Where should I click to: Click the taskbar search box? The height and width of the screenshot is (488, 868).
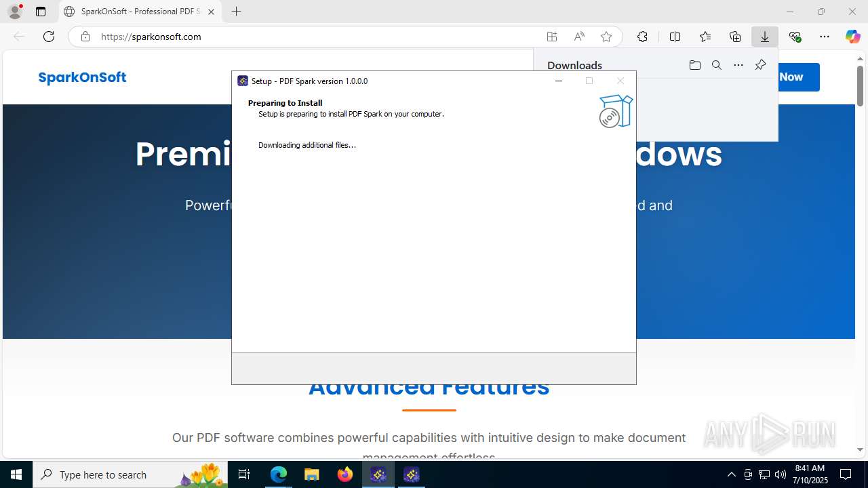[x=131, y=474]
